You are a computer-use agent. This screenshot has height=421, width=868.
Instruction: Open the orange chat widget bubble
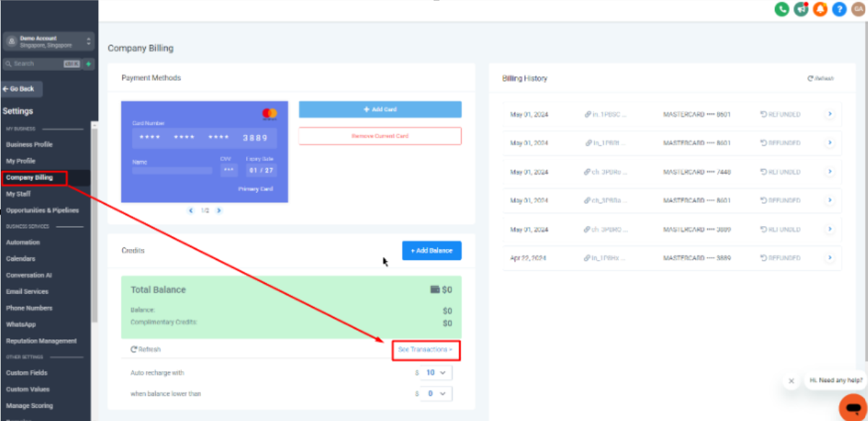tap(852, 407)
